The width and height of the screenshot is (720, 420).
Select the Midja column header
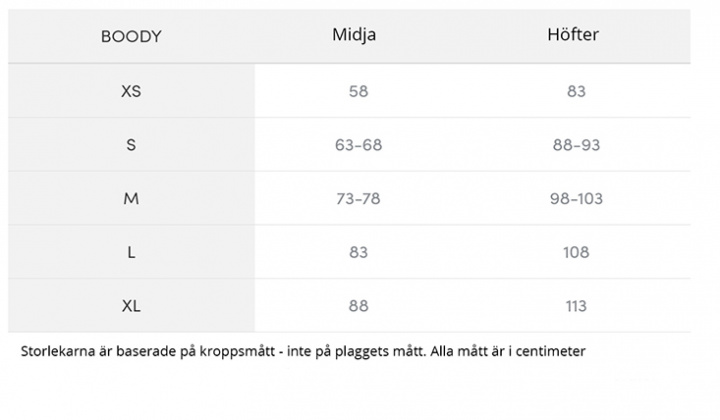[x=354, y=35]
